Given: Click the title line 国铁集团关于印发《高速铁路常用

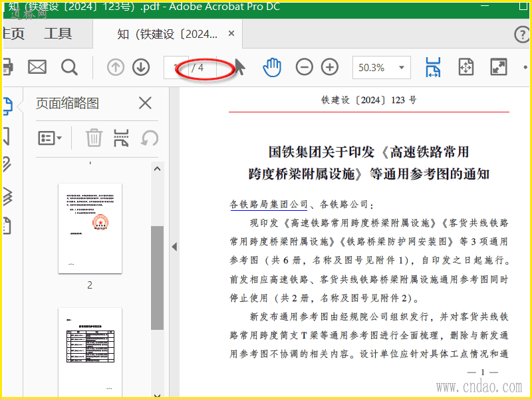Looking at the screenshot, I should point(369,152).
